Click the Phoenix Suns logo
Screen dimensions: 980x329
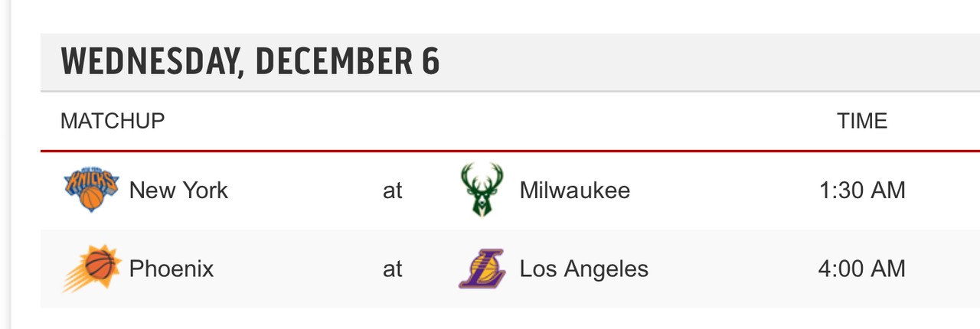click(x=91, y=269)
